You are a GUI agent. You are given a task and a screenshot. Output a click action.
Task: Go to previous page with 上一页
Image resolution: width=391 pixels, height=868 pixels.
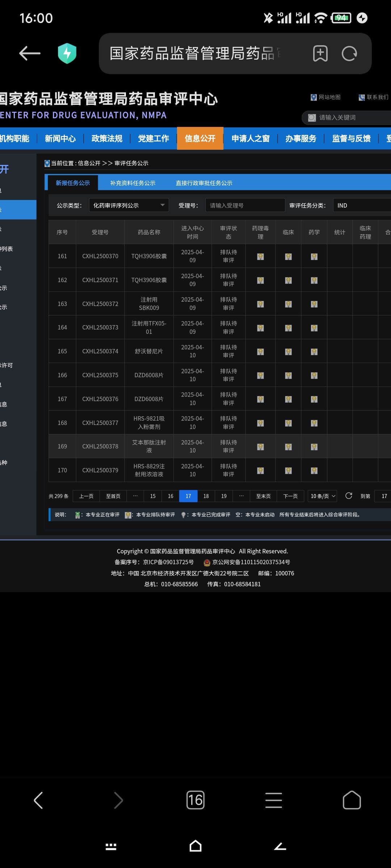tap(86, 496)
